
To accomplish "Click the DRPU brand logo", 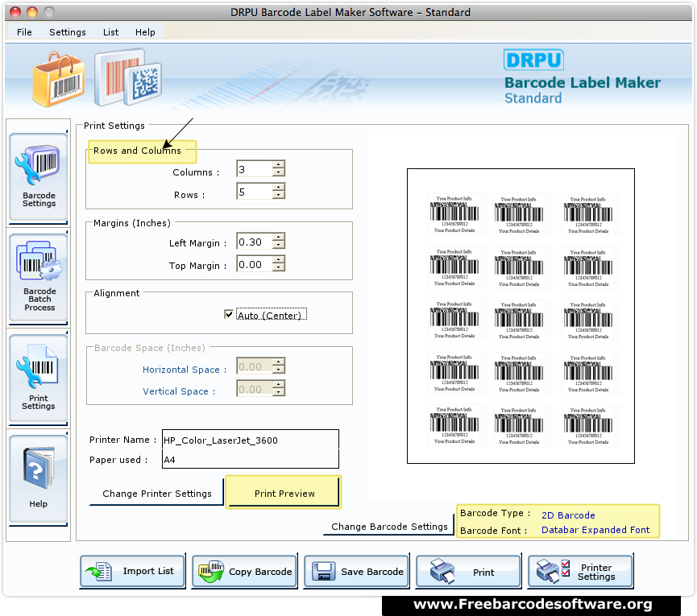I will pos(534,60).
